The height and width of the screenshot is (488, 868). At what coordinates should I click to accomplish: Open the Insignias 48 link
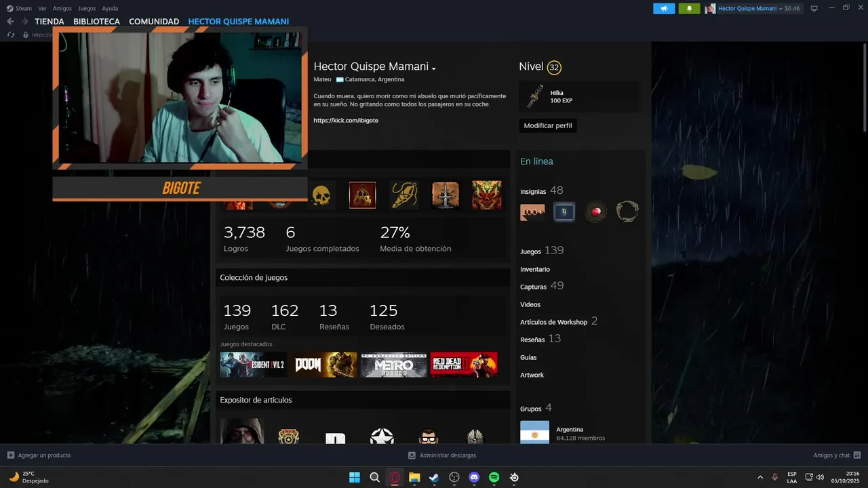[x=542, y=190]
